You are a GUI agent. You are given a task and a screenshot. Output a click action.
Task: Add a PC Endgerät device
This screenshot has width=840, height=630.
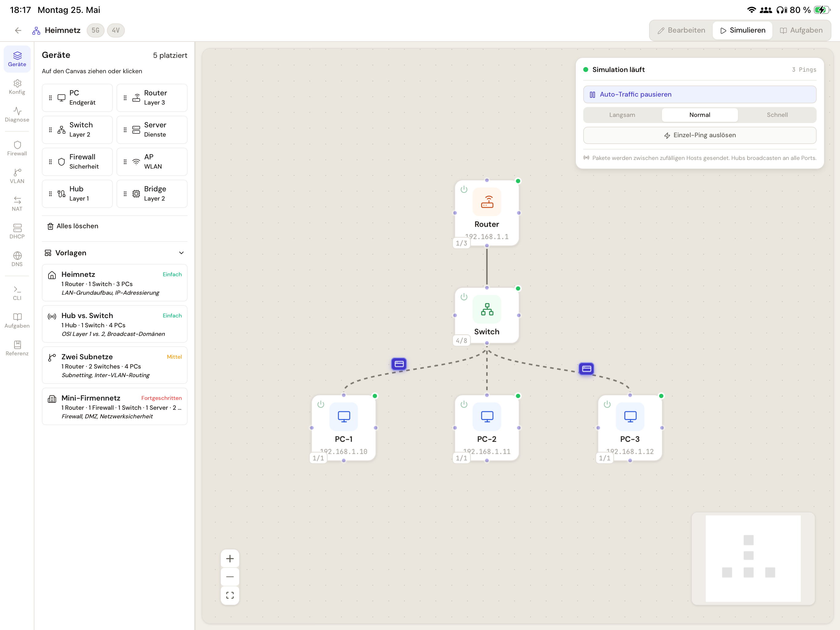pyautogui.click(x=77, y=98)
